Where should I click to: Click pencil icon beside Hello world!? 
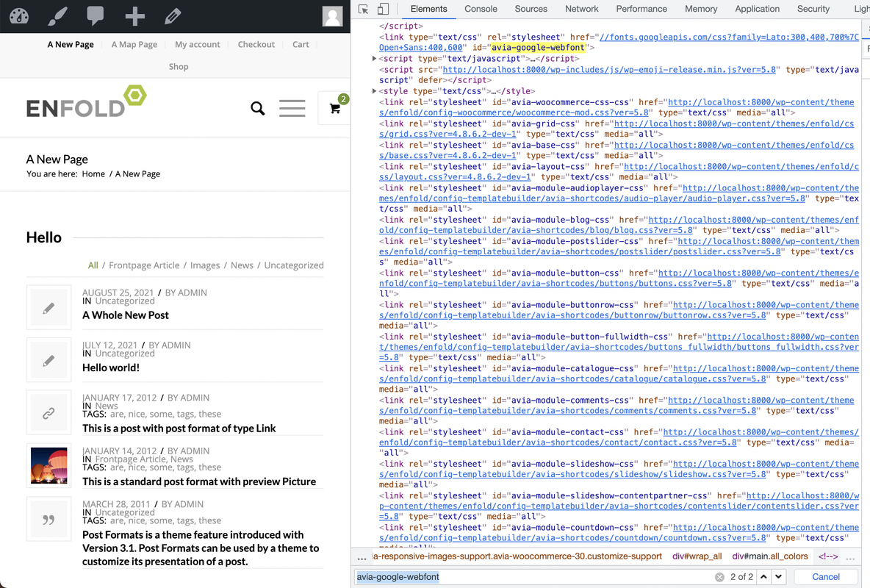click(x=48, y=360)
